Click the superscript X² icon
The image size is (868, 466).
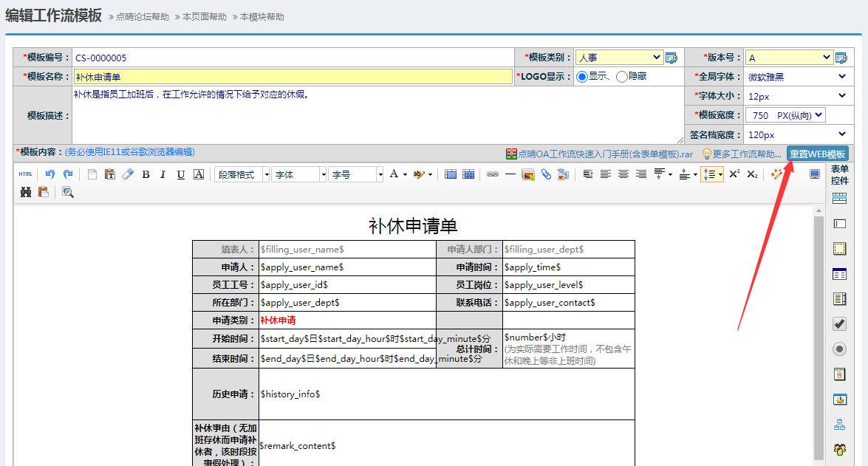[x=734, y=174]
